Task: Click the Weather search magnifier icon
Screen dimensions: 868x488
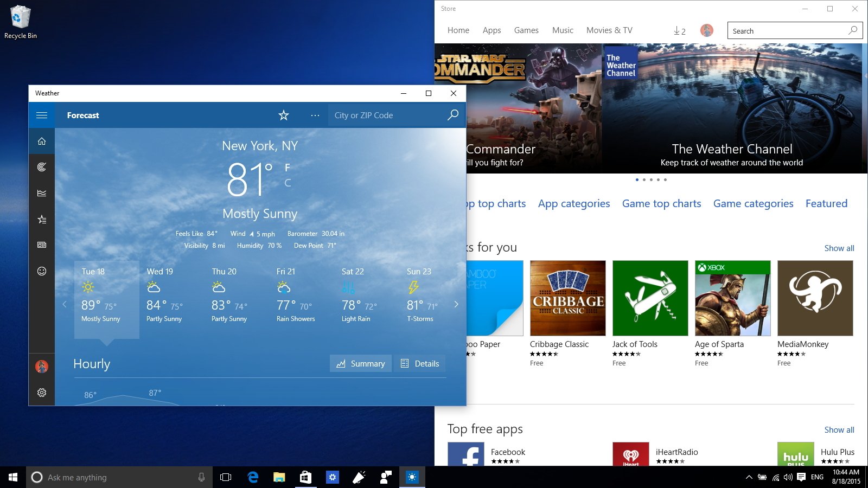Action: [453, 115]
